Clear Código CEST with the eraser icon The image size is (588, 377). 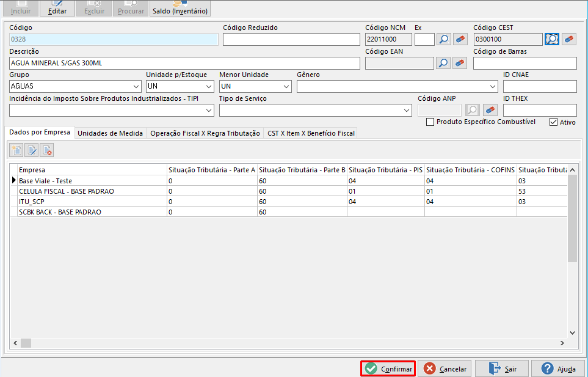(x=569, y=39)
